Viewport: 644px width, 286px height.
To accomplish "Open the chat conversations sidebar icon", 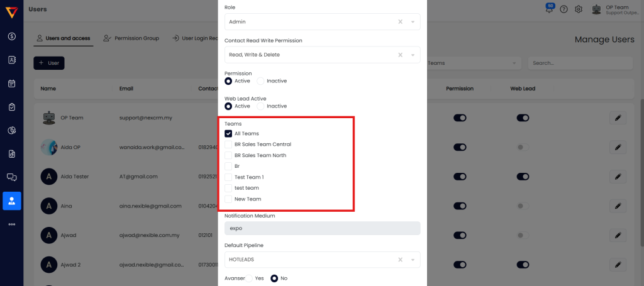I will point(12,177).
